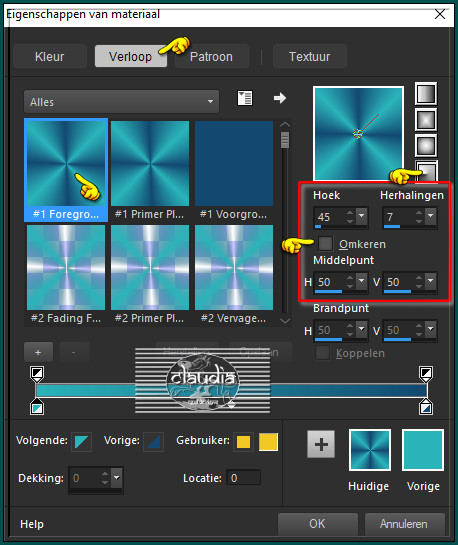The width and height of the screenshot is (458, 545).
Task: Select the rectangular gradient style icon
Action: [426, 120]
